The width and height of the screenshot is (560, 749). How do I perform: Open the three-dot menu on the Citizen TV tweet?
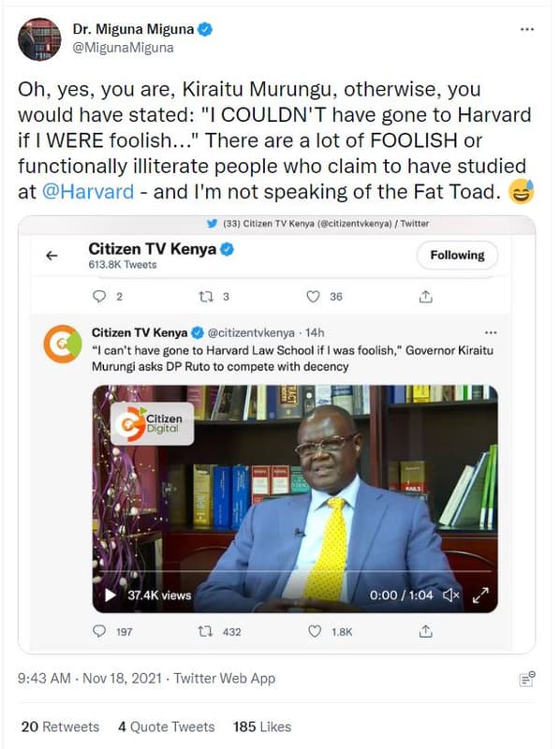(x=490, y=330)
